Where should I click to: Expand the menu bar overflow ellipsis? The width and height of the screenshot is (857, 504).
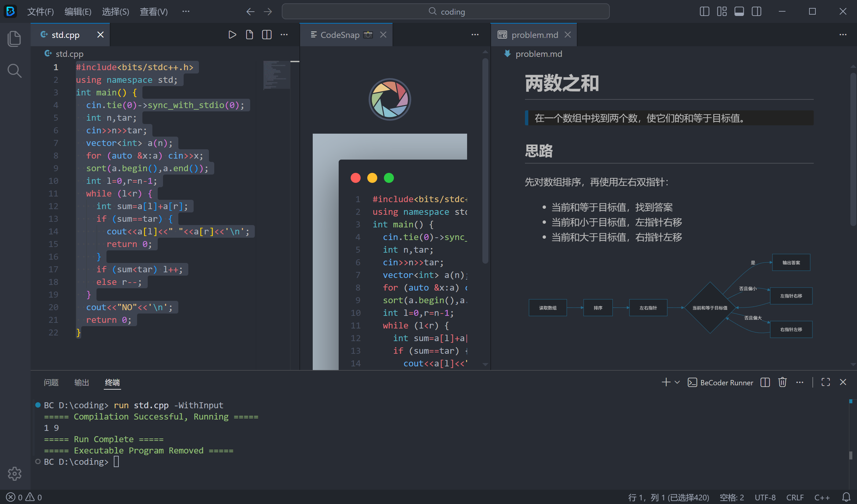click(186, 12)
